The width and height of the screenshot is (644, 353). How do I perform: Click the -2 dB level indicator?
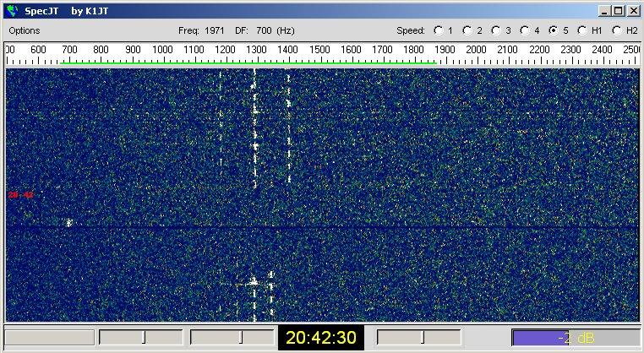pyautogui.click(x=576, y=338)
